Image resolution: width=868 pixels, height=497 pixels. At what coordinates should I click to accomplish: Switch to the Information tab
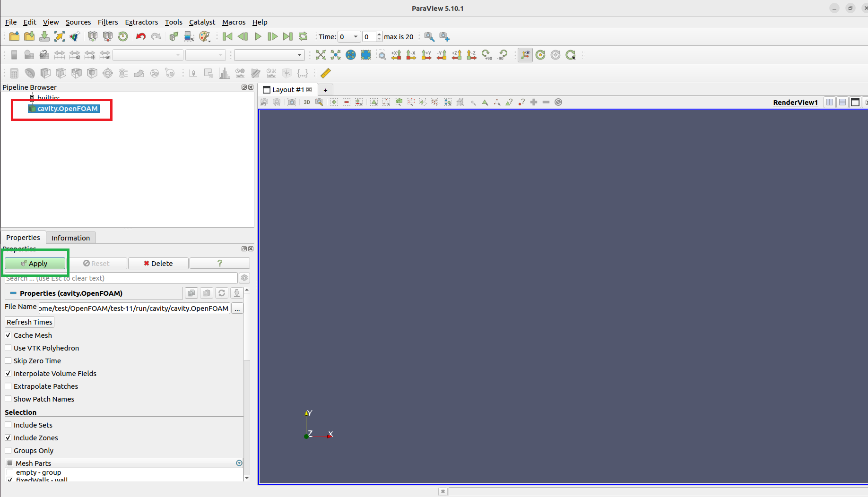coord(70,238)
